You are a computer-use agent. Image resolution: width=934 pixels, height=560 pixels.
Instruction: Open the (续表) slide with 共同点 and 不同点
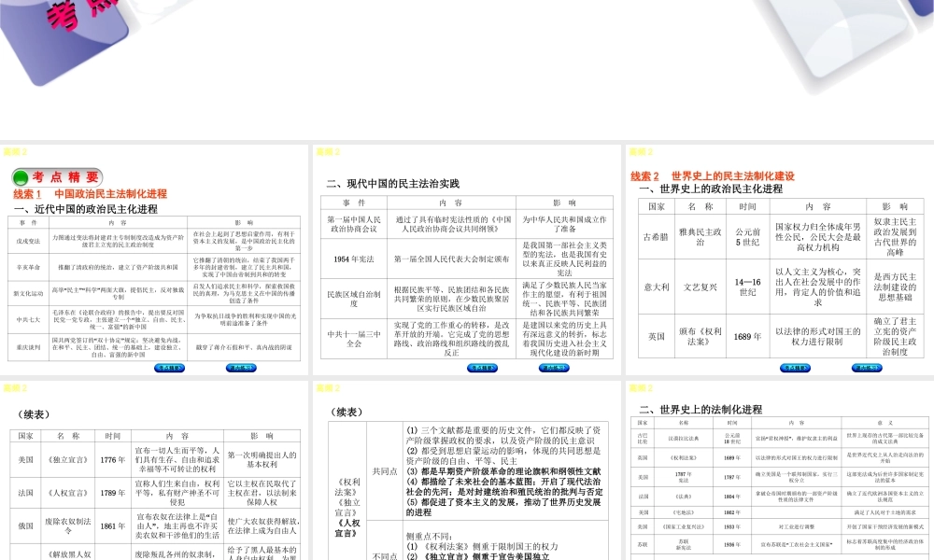(466, 471)
